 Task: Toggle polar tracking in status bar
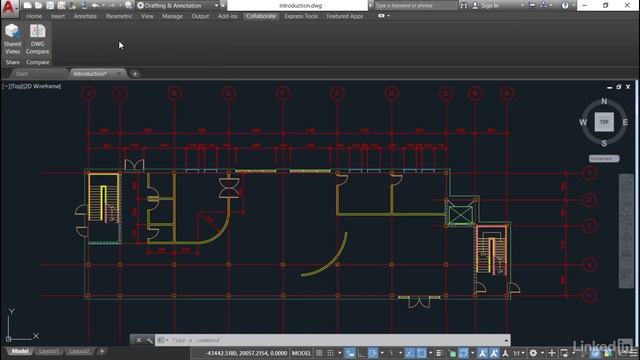pyautogui.click(x=373, y=353)
